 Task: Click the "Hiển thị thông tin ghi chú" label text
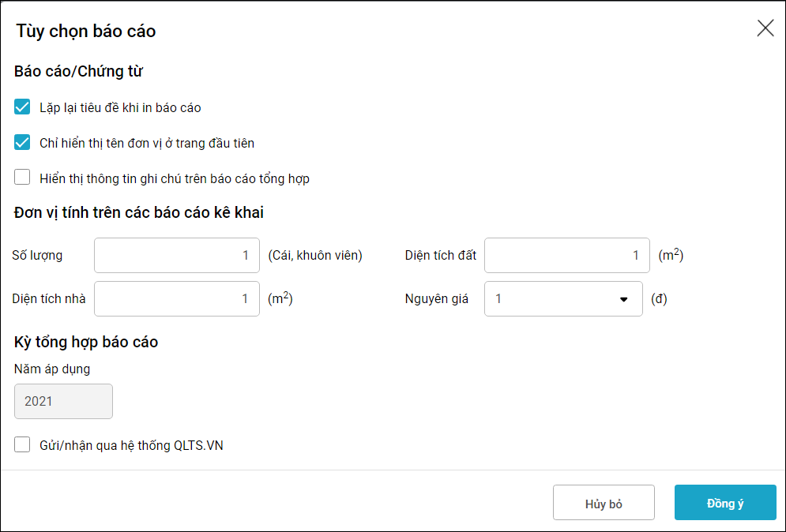tap(174, 178)
